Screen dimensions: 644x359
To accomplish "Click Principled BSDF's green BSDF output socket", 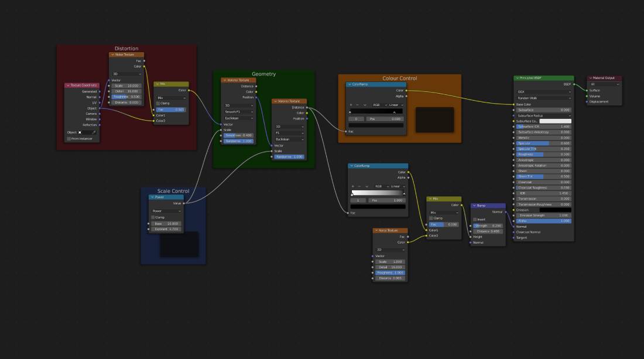I will (x=574, y=84).
